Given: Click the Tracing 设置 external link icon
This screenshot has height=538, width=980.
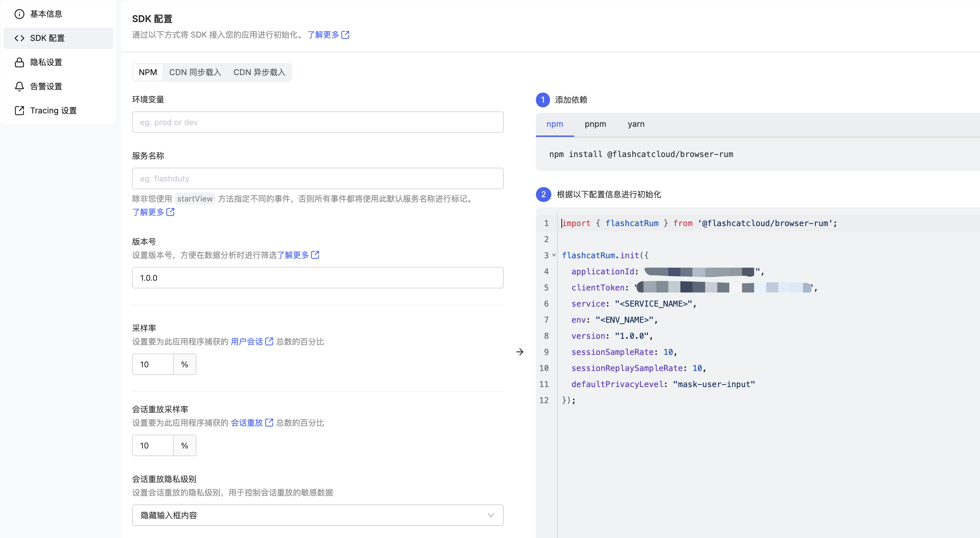Looking at the screenshot, I should click(19, 110).
